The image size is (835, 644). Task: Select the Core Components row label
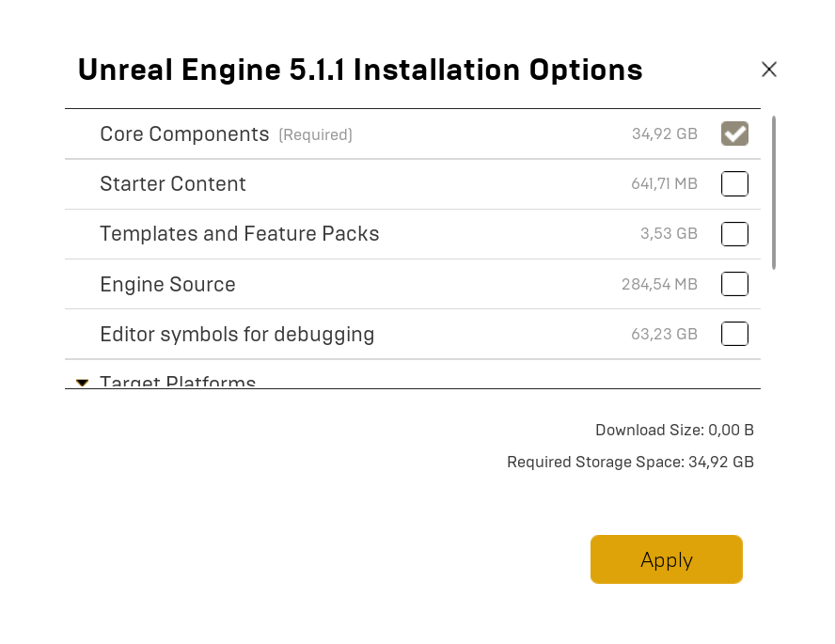pos(184,134)
